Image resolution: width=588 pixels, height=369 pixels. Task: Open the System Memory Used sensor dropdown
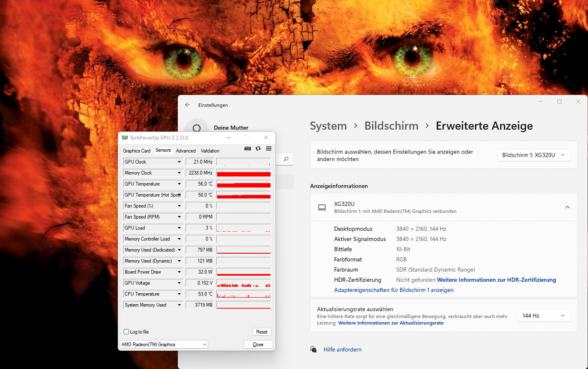[x=179, y=305]
